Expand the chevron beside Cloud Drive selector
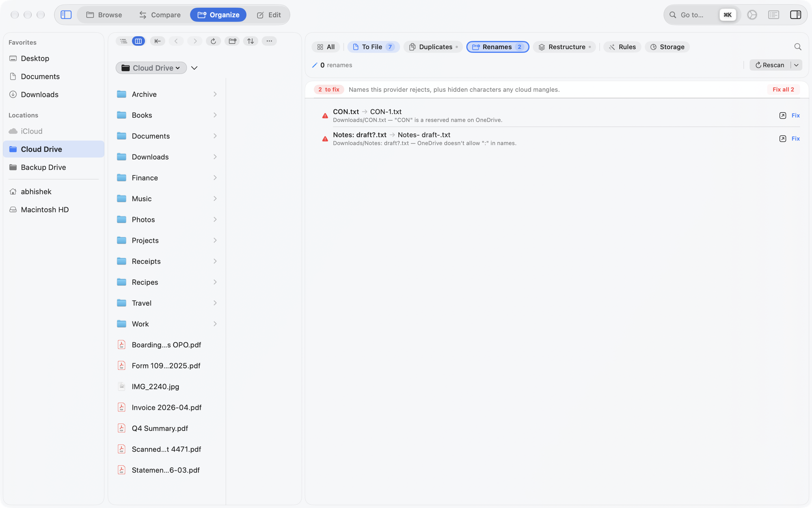This screenshot has height=508, width=812. (194, 68)
